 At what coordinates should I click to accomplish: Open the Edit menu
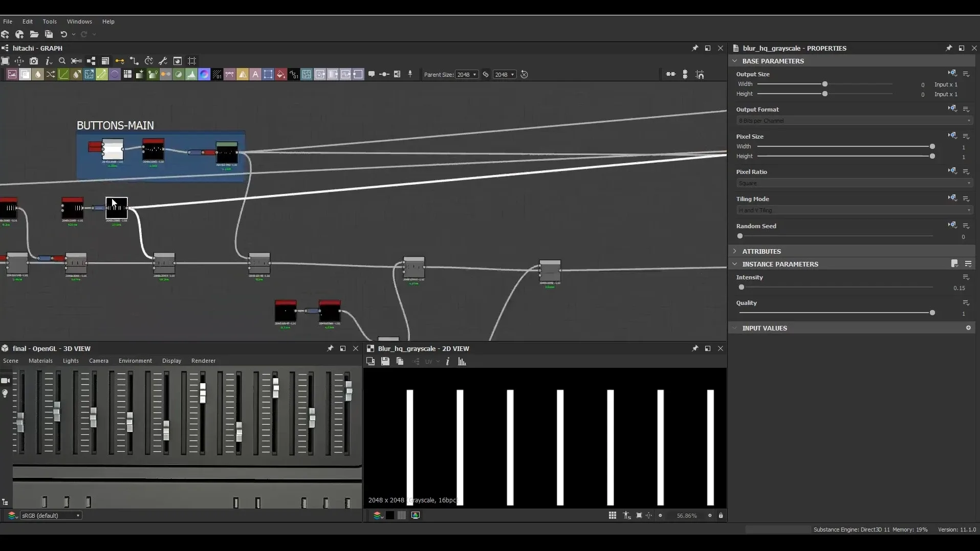click(28, 21)
